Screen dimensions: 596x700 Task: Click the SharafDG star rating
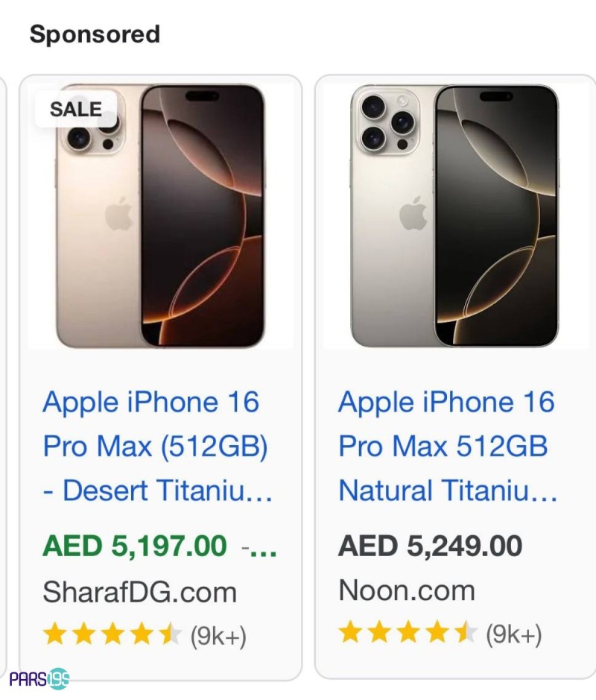[x=112, y=634]
